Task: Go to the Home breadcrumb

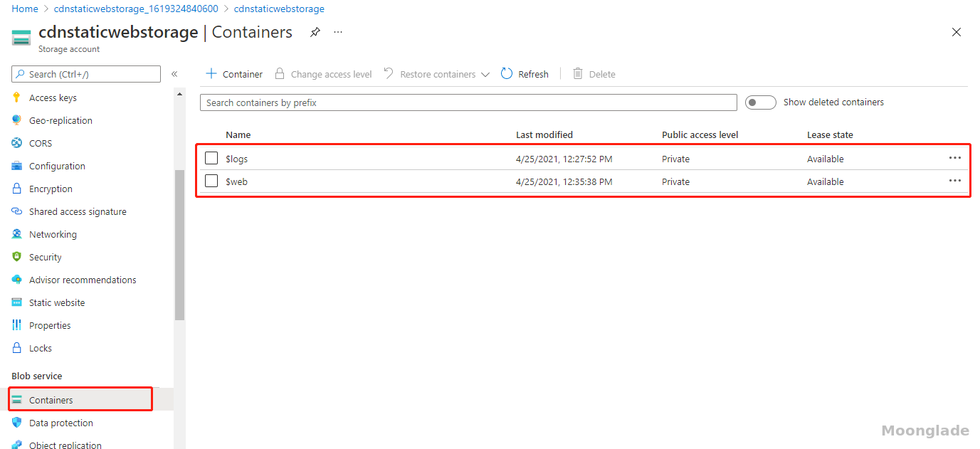Action: (25, 9)
